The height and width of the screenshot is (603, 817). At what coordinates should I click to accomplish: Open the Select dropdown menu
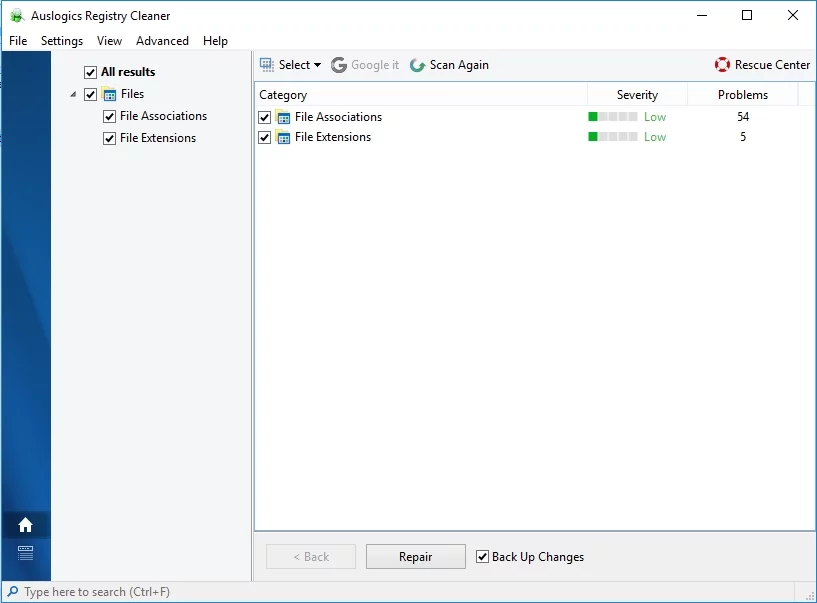tap(292, 65)
